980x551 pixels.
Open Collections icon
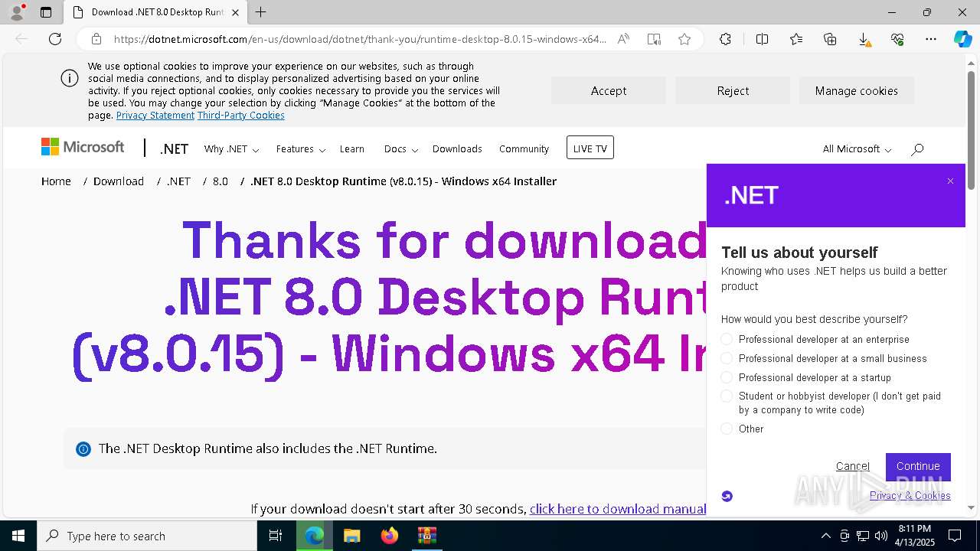pos(830,39)
